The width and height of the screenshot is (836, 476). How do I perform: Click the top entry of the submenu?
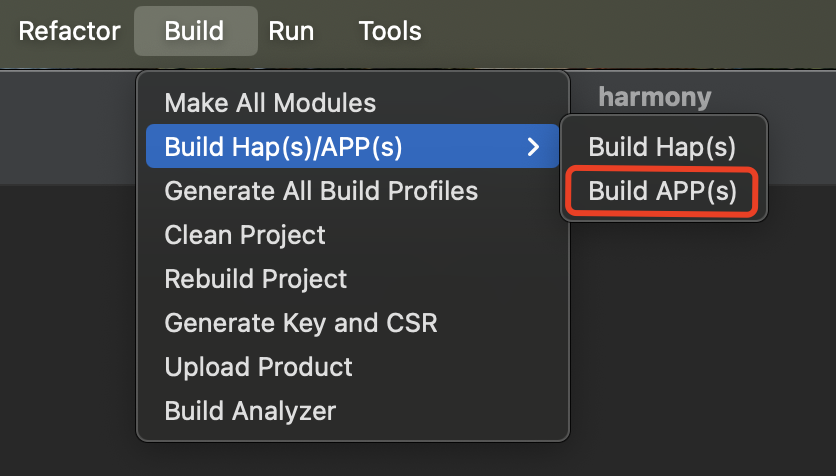tap(662, 148)
